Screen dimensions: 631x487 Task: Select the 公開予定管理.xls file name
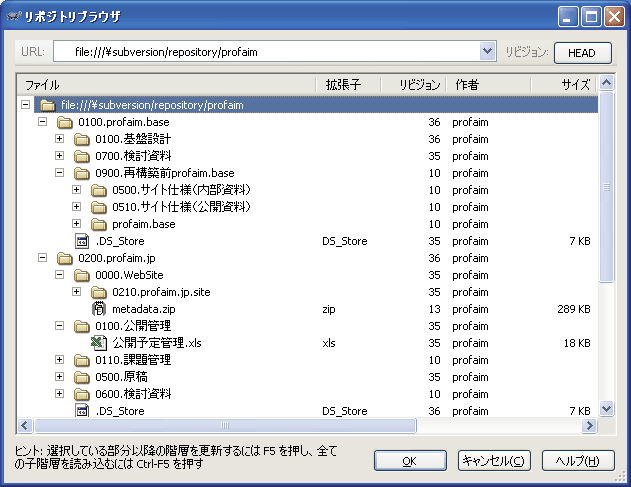point(157,343)
